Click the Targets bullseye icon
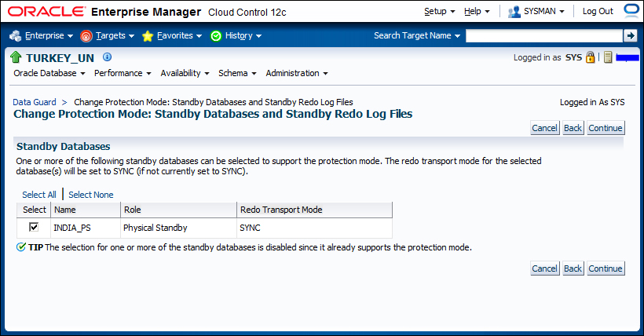644x336 pixels. point(86,36)
